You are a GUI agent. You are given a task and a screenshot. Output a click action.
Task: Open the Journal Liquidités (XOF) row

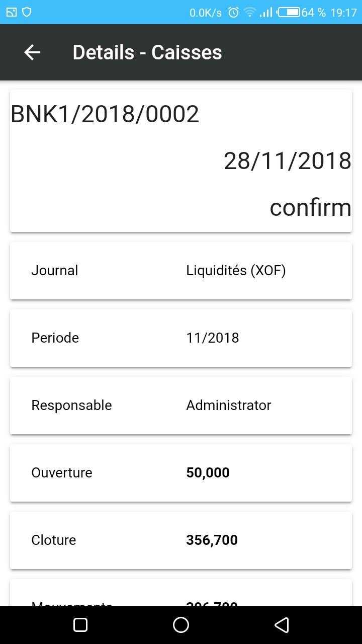(181, 271)
